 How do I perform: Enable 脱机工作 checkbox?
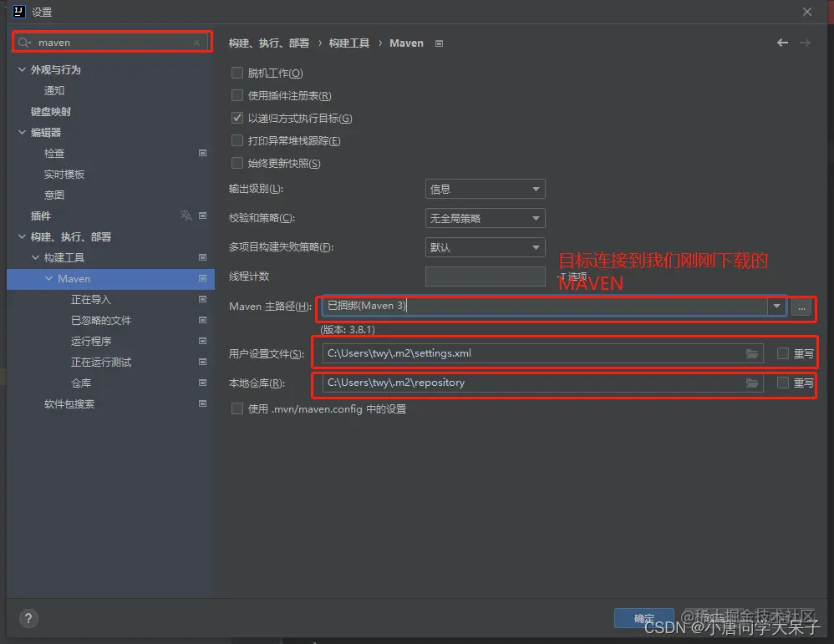[x=237, y=73]
